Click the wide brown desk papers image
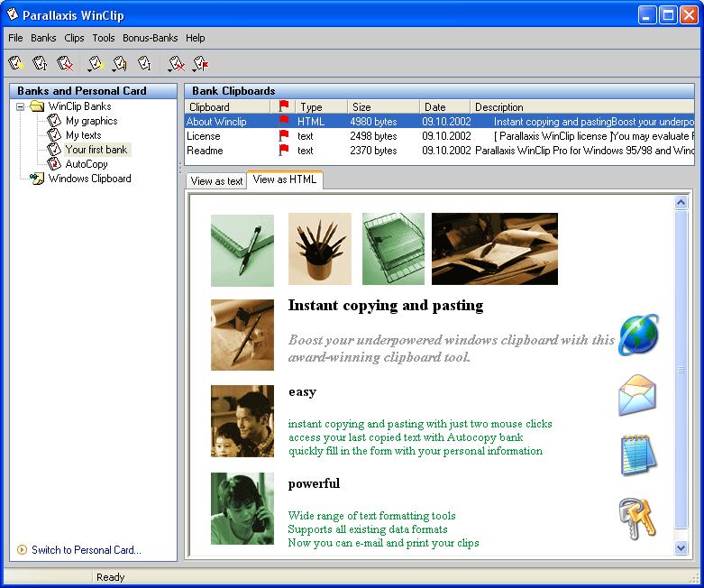704x588 pixels. point(495,249)
